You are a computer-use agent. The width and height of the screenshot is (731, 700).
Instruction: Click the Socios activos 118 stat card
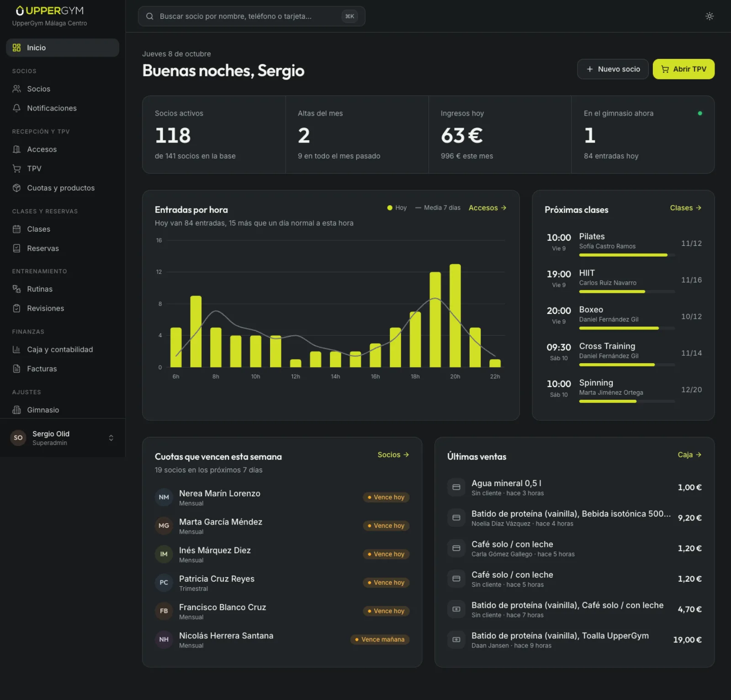pos(214,134)
